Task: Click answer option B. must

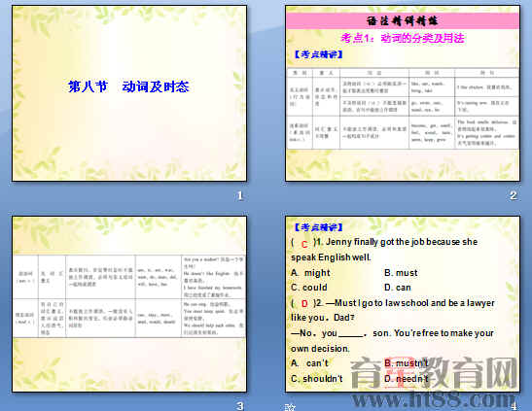Action: click(x=401, y=273)
